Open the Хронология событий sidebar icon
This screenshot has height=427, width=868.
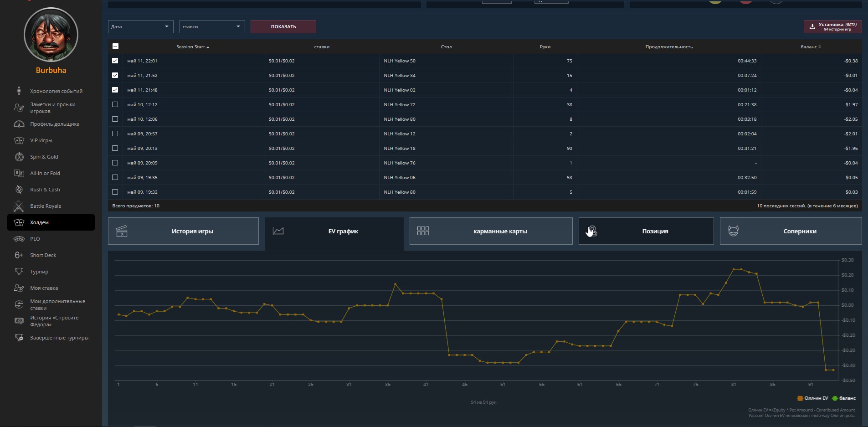point(19,91)
